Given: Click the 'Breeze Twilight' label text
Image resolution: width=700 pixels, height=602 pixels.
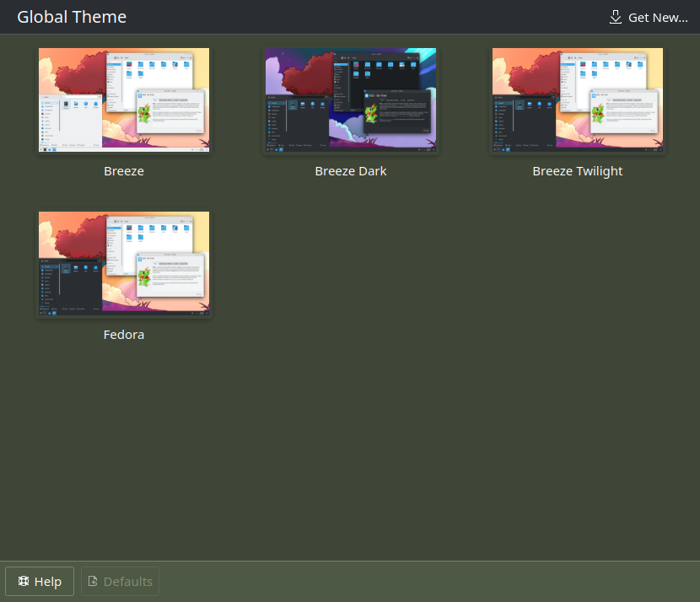Looking at the screenshot, I should [577, 171].
